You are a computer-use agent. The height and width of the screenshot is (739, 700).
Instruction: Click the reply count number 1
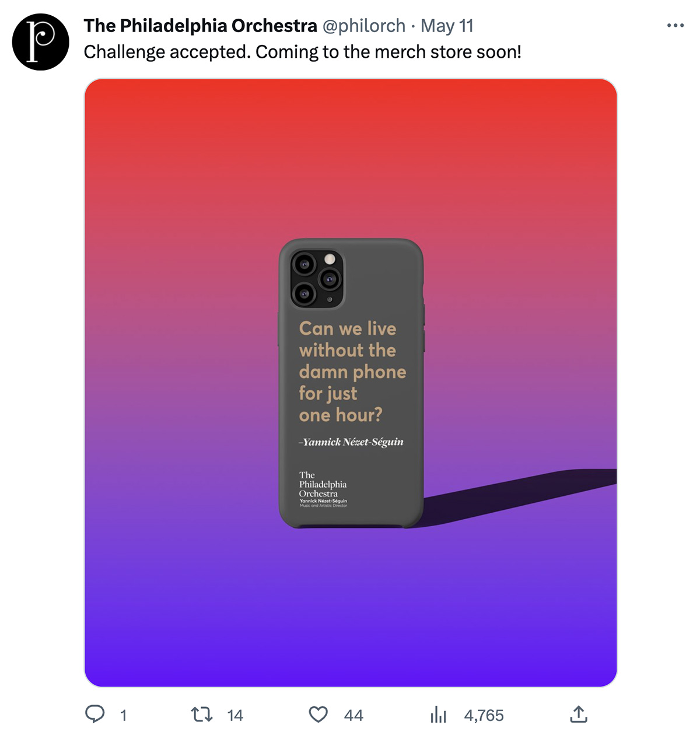[x=123, y=716]
